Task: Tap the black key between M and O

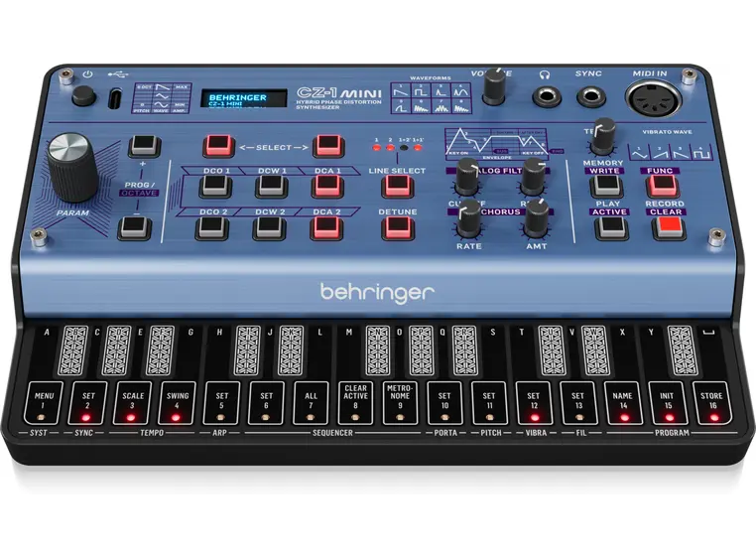Action: [378, 349]
